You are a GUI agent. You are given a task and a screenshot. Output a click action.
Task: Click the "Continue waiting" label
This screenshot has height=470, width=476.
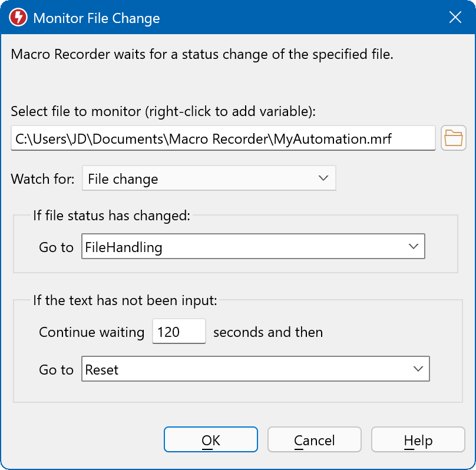tap(91, 332)
